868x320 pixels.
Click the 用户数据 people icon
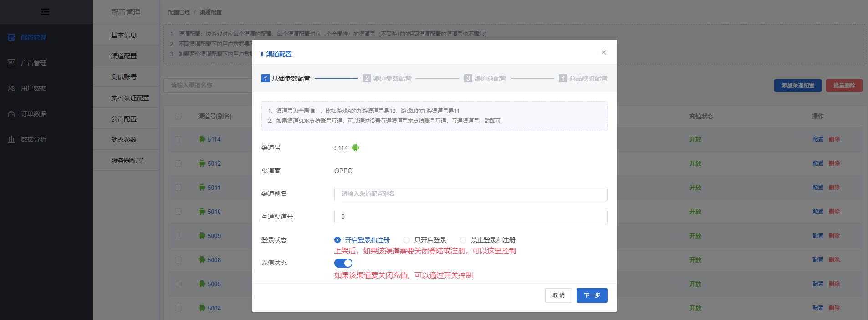[11, 88]
